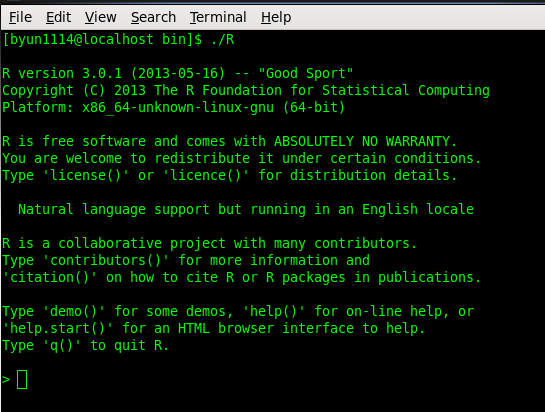Click the shell prompt line '[byun1114@localhost bin]$ ./R'
The height and width of the screenshot is (412, 545).
tap(118, 40)
